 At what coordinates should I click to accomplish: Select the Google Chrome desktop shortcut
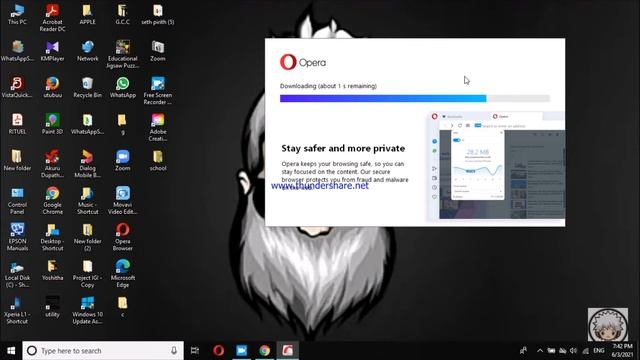tap(52, 200)
